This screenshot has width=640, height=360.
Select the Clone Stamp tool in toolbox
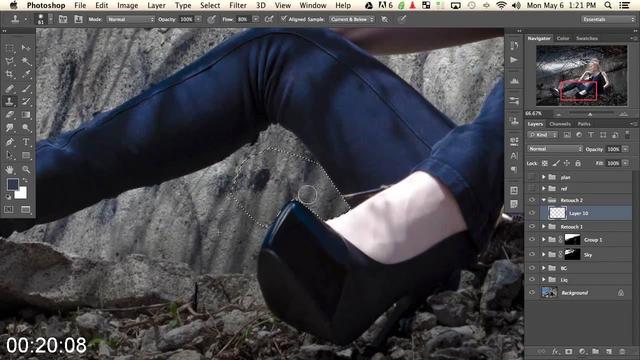tap(9, 101)
